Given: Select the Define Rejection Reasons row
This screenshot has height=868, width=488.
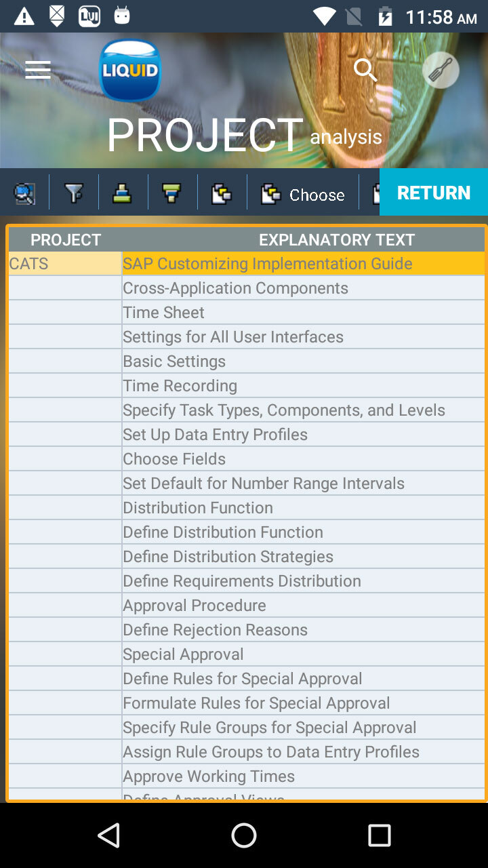Looking at the screenshot, I should pyautogui.click(x=302, y=630).
